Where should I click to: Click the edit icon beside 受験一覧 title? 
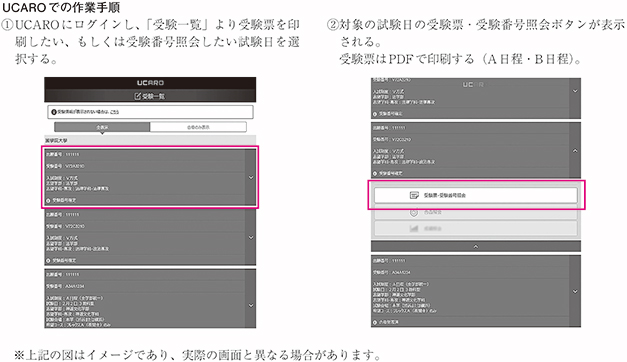tap(138, 96)
